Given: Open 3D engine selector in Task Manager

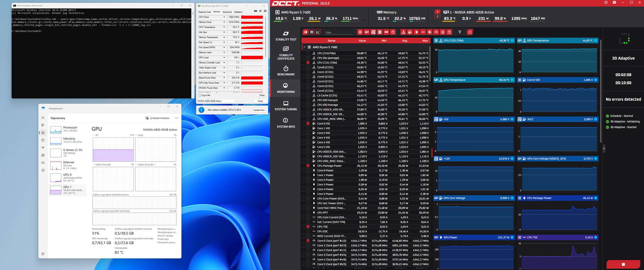Looking at the screenshot, I should pyautogui.click(x=95, y=135).
